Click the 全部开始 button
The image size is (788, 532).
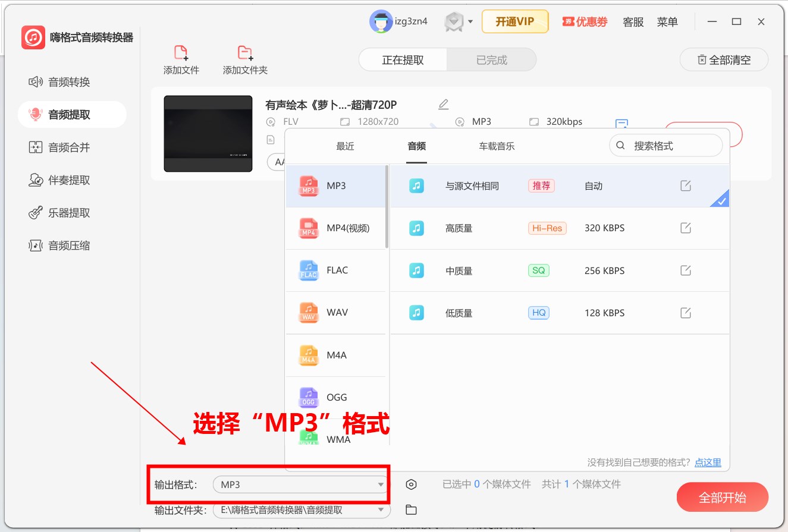click(x=723, y=498)
